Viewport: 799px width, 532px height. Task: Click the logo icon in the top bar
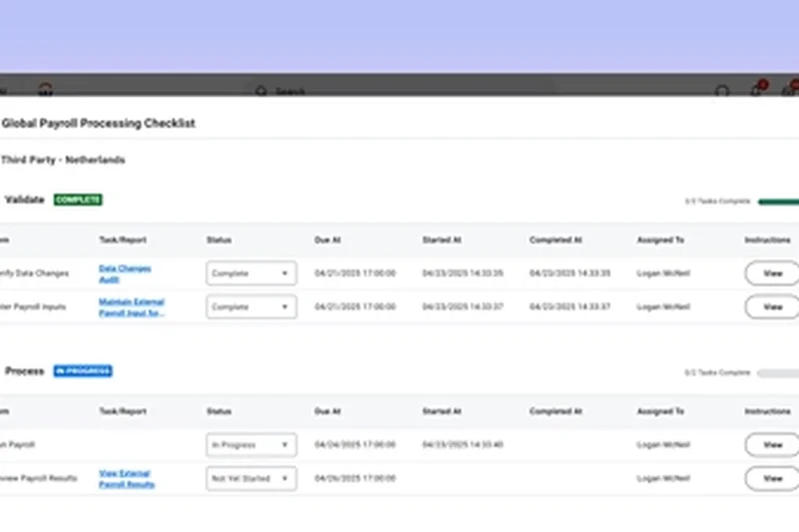pos(45,89)
